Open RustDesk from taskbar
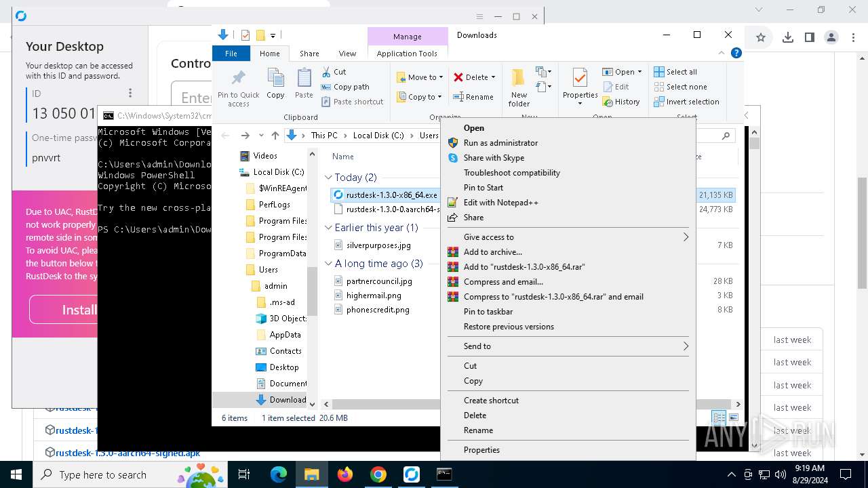This screenshot has height=488, width=868. pyautogui.click(x=412, y=474)
